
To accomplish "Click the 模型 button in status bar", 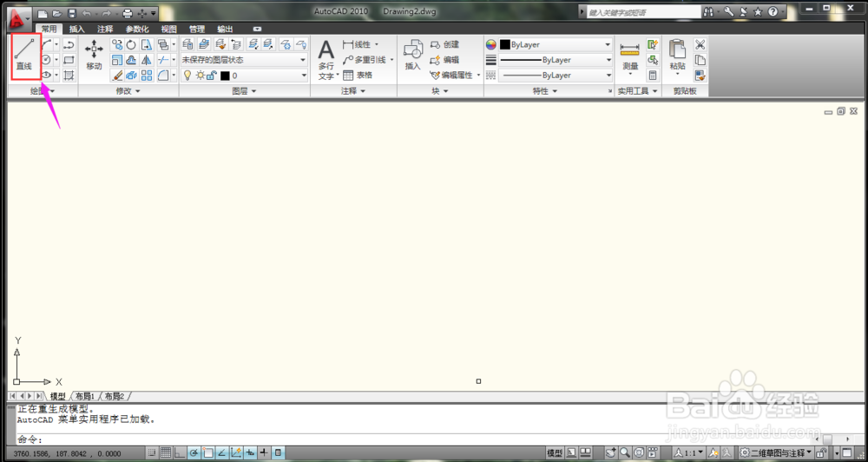I will point(556,452).
